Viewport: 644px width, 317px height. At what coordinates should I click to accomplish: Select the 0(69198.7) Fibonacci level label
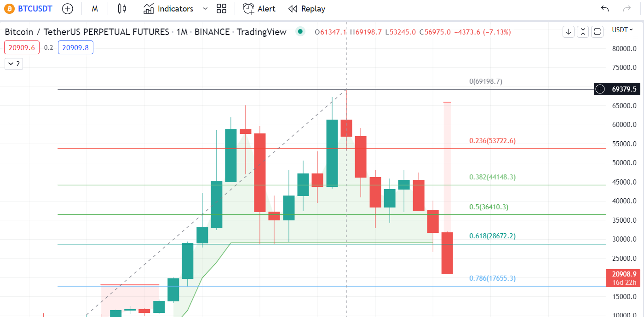point(486,81)
